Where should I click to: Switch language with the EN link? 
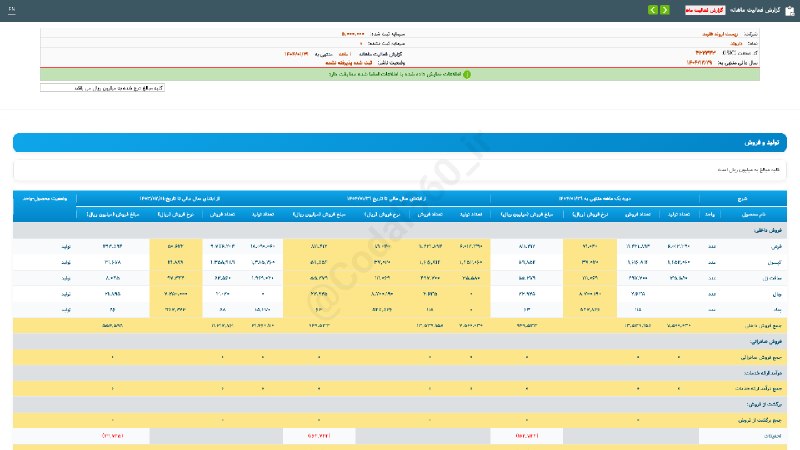click(x=12, y=9)
